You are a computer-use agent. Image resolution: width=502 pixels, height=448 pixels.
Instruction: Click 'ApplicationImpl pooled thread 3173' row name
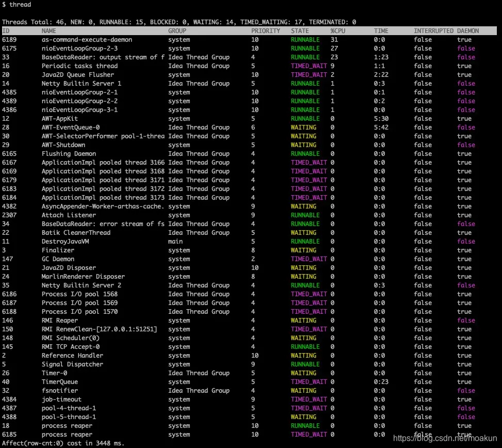[103, 198]
